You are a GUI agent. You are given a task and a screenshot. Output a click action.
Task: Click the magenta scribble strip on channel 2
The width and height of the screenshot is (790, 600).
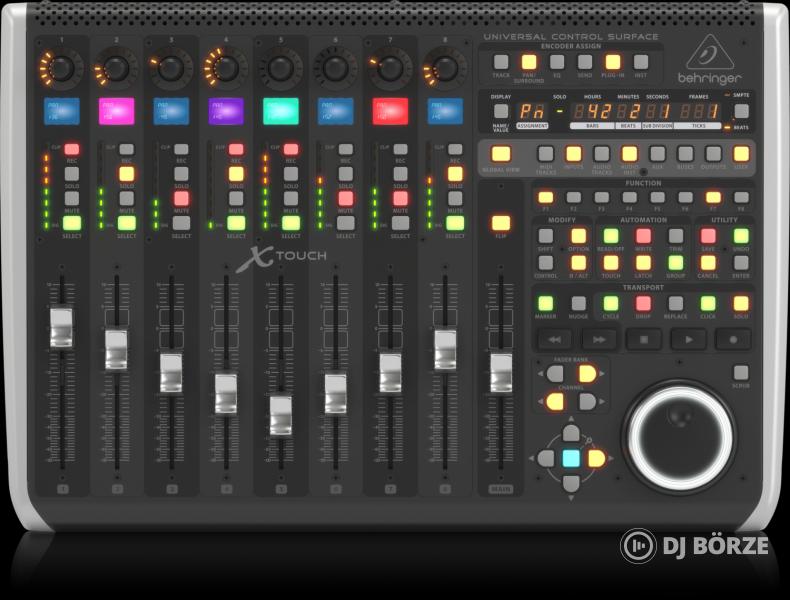[x=116, y=111]
